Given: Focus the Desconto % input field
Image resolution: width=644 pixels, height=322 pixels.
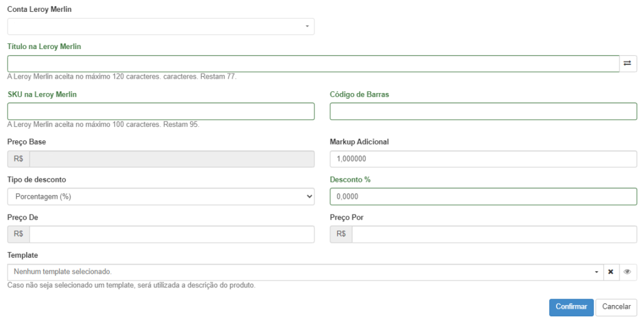Looking at the screenshot, I should (x=484, y=196).
